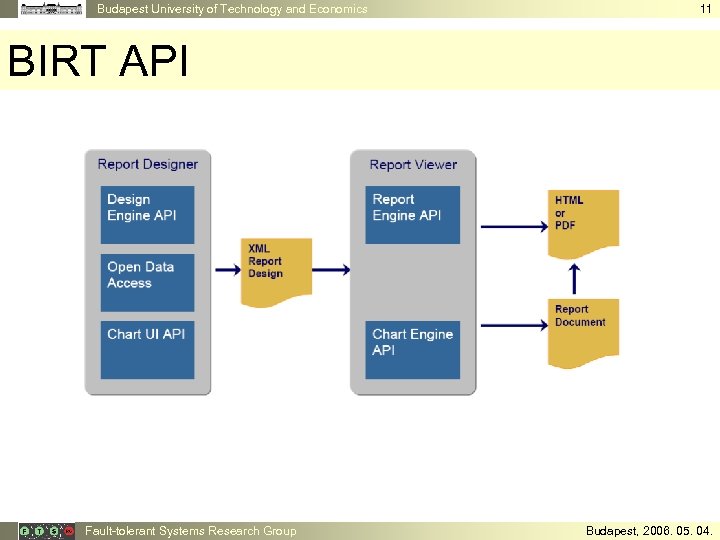Click the BIRT API slide title
Screen dimensions: 720x540
pos(98,61)
